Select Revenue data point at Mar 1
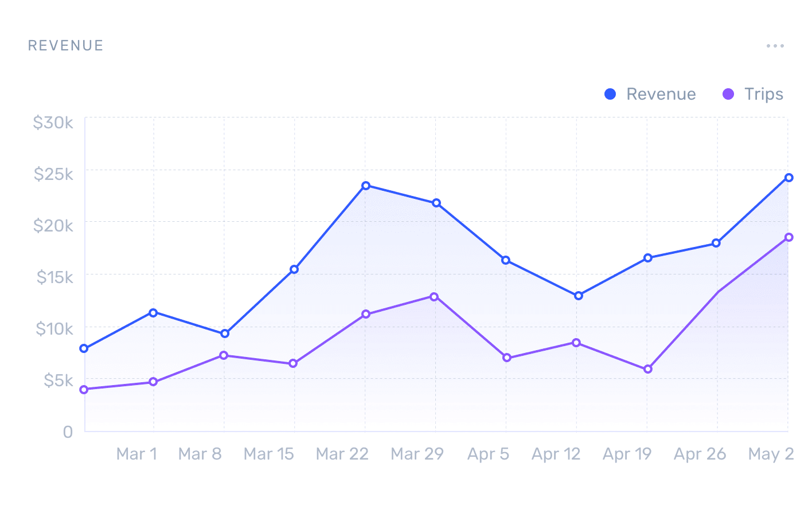The width and height of the screenshot is (812, 510). [153, 313]
